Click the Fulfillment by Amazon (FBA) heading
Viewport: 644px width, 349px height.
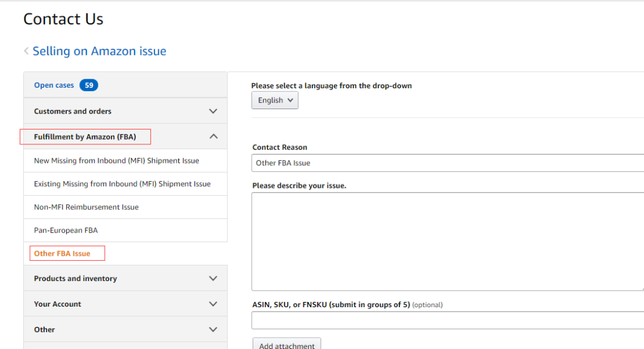(85, 137)
